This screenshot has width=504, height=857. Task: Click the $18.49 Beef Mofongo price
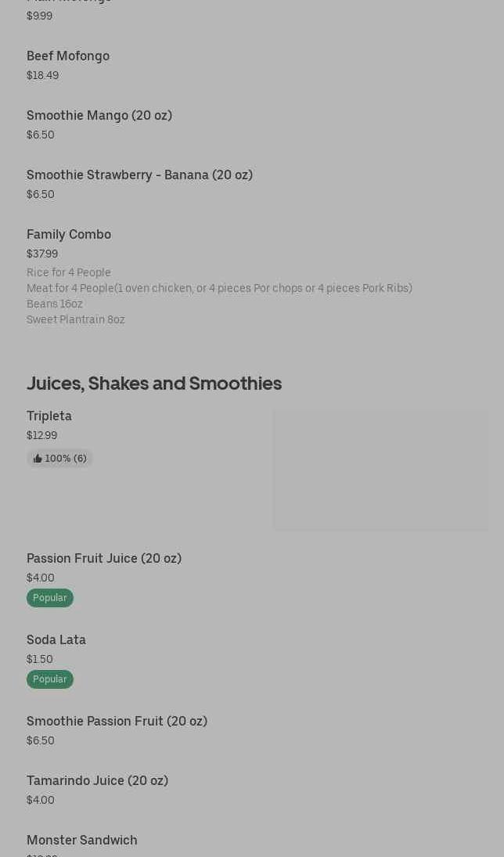pyautogui.click(x=42, y=76)
